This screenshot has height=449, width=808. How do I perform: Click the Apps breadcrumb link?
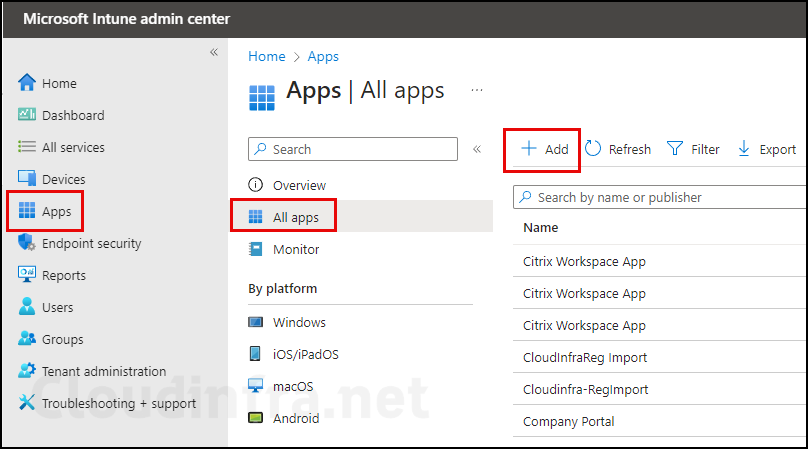[x=323, y=56]
